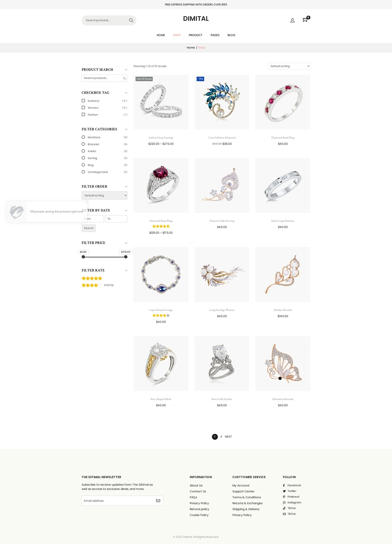392x544 pixels.
Task: Check the Fashion tag checkbox
Action: [x=83, y=115]
